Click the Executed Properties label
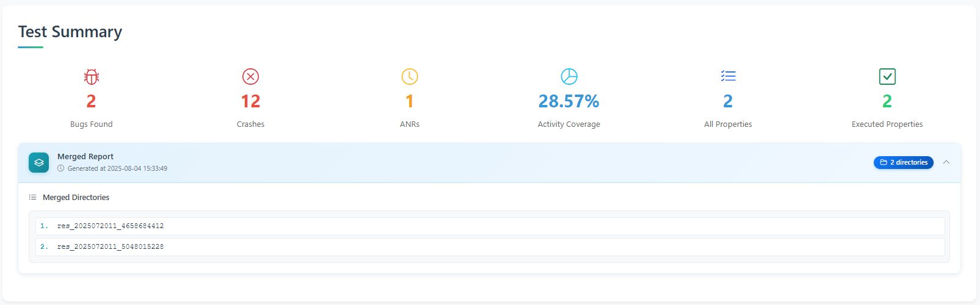 [887, 124]
